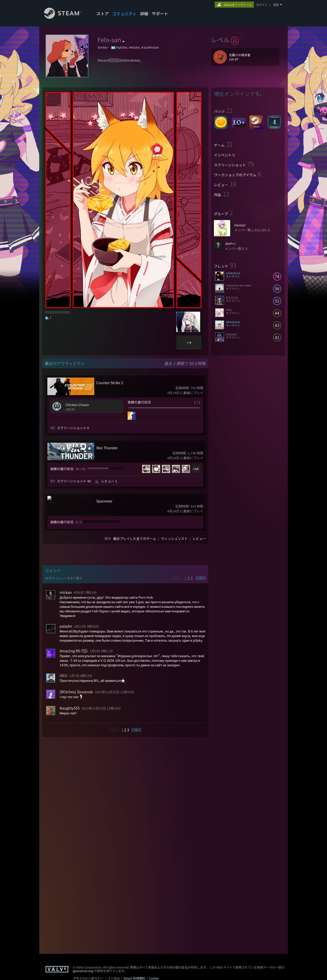The image size is (327, 980).
Task: Open the インベントリ link
Action: (225, 155)
